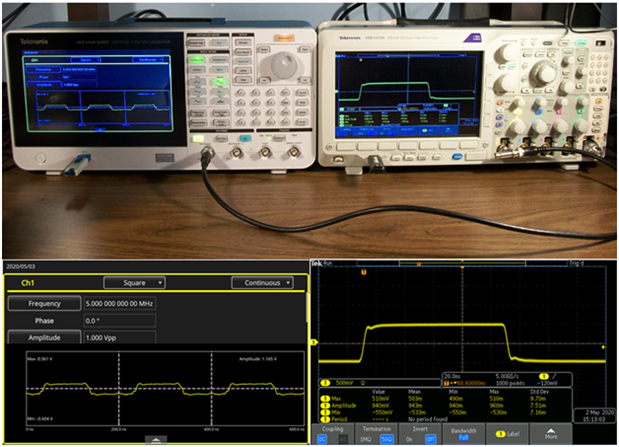Click the settings list scrollbar in generator panel
The width and height of the screenshot is (619, 447).
307,308
